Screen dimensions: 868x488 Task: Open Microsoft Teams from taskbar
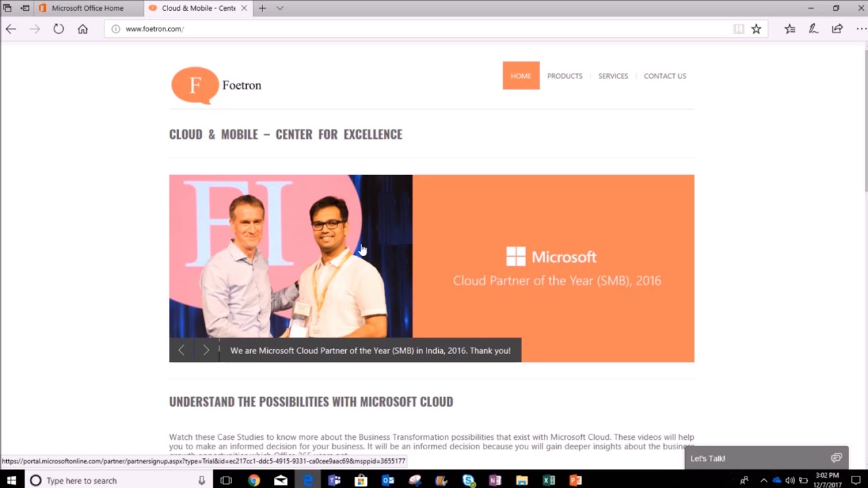(334, 481)
